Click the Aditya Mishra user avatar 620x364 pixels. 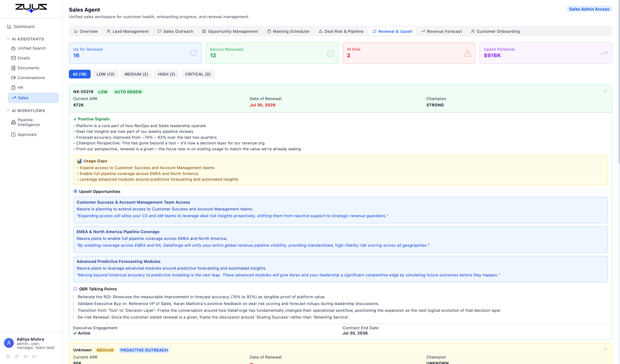point(9,343)
